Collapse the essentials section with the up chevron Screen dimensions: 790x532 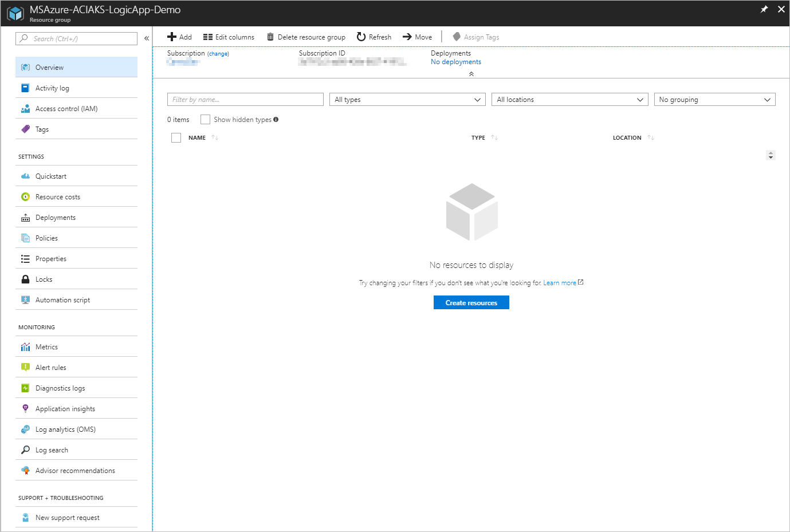coord(471,74)
